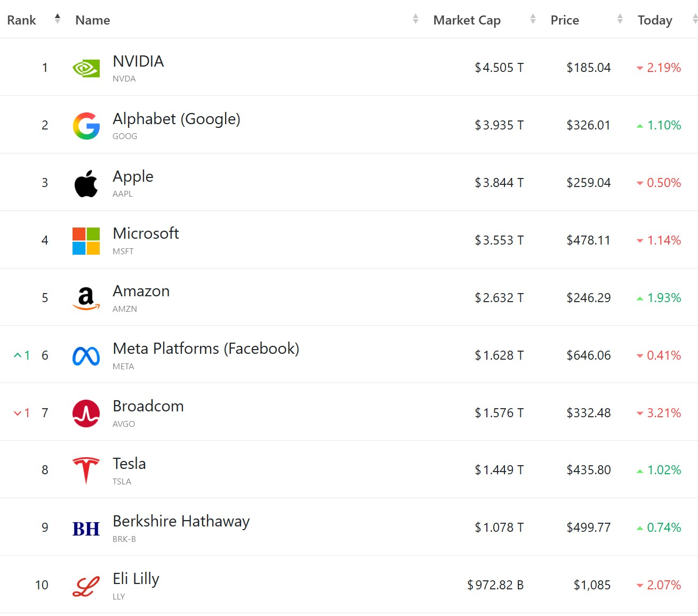Click the Meta Platforms logo icon
The height and width of the screenshot is (616, 698).
coord(86,356)
